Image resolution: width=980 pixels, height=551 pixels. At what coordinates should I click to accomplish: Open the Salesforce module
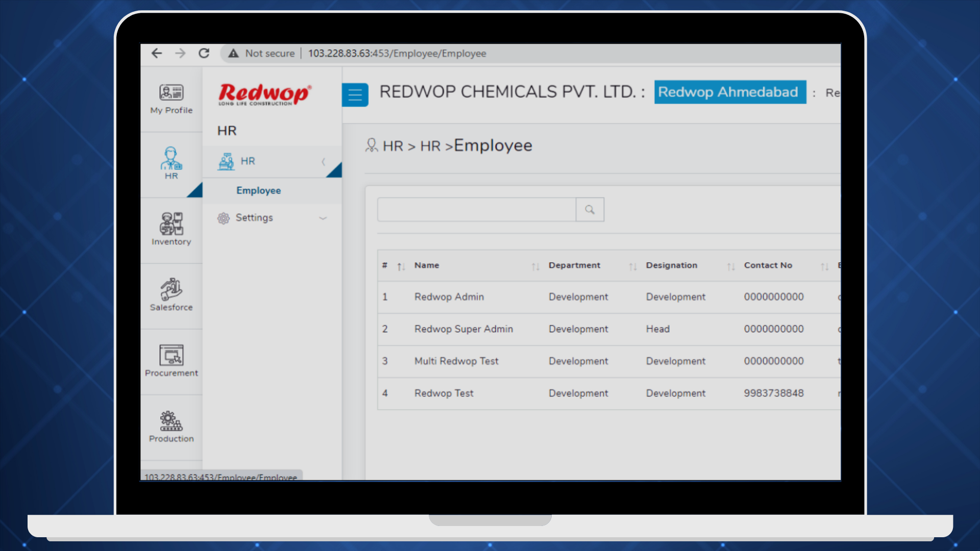[x=171, y=295]
